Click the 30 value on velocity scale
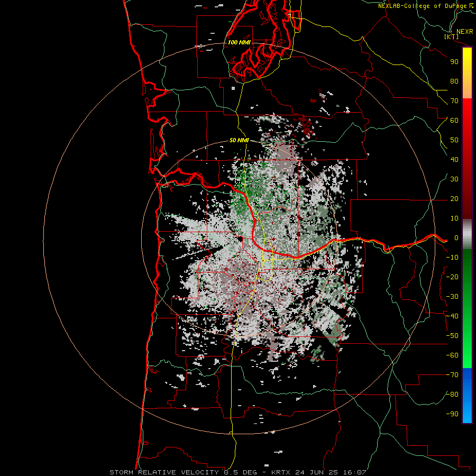This screenshot has width=476, height=476. tap(454, 179)
